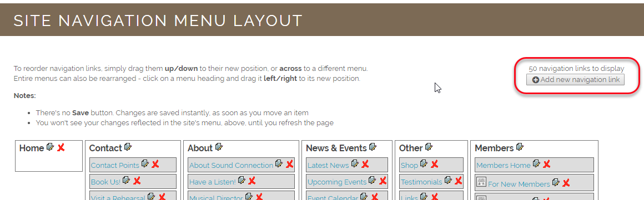The image size is (644, 200).
Task: Remove the Upcoming Events link
Action: click(x=383, y=180)
